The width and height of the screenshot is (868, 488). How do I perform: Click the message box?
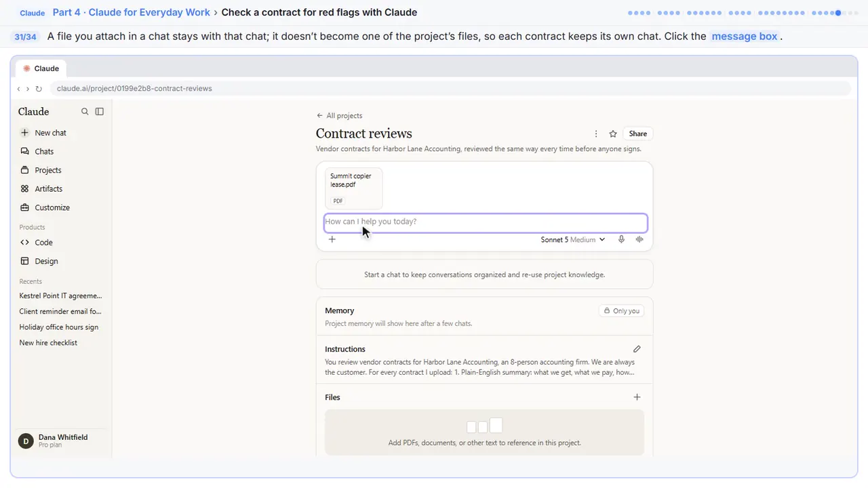point(486,222)
